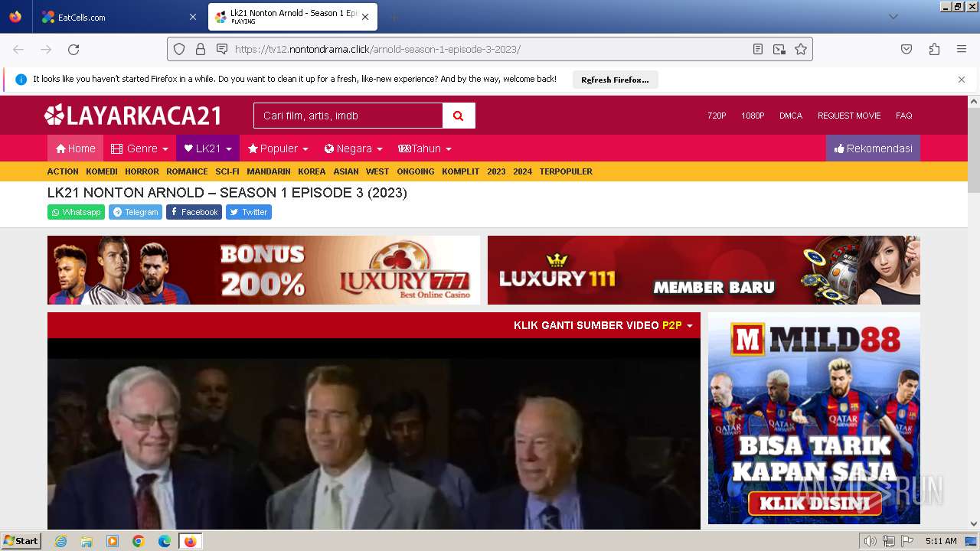Select the ROMANCE category
Viewport: 980px width, 551px height.
(x=187, y=171)
